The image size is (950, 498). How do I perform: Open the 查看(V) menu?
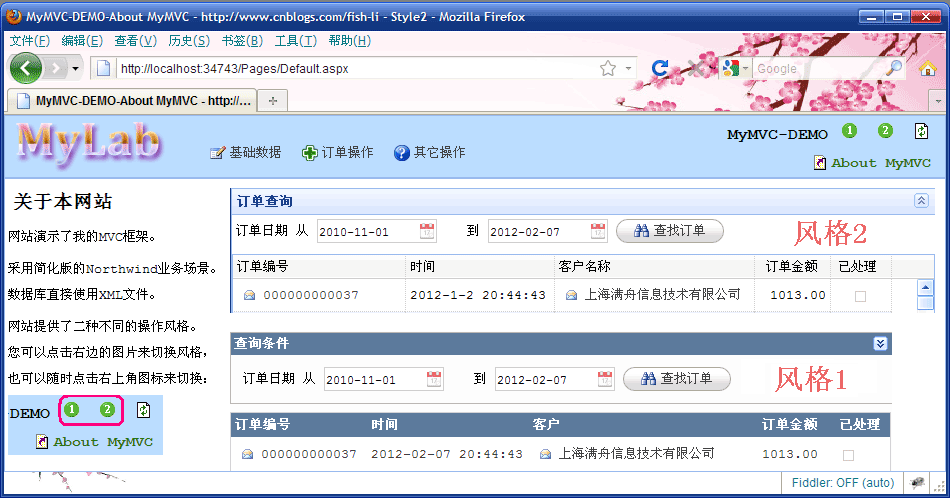coord(136,41)
